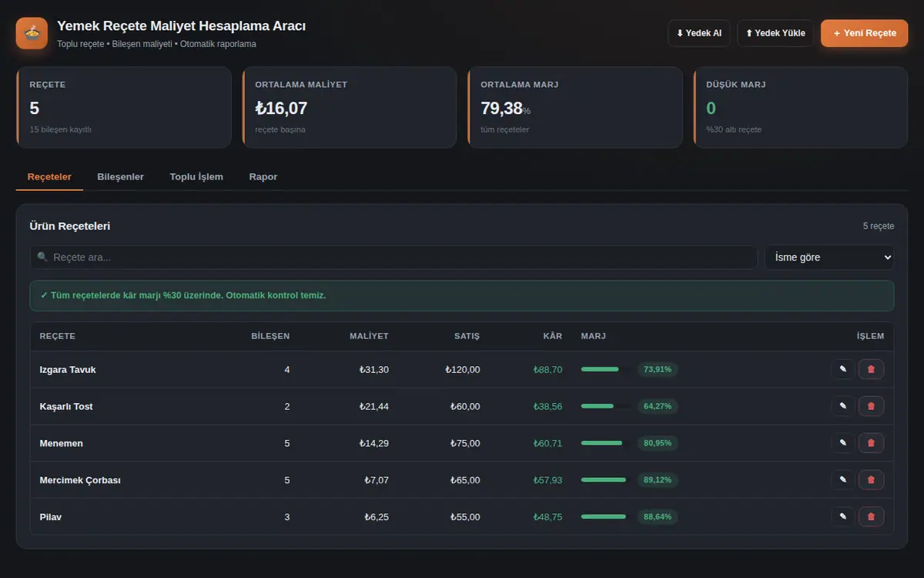Click the Ortalama Marj 79,38 value
The height and width of the screenshot is (578, 924).
point(502,109)
